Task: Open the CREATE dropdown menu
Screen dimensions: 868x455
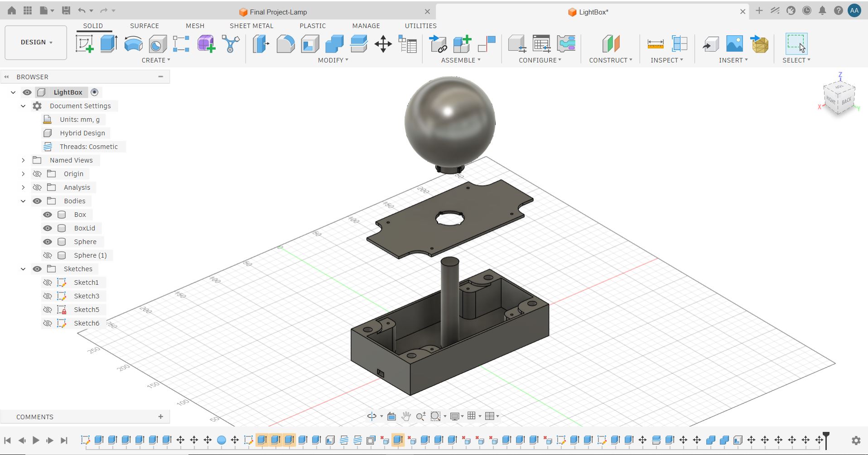Action: pos(156,60)
